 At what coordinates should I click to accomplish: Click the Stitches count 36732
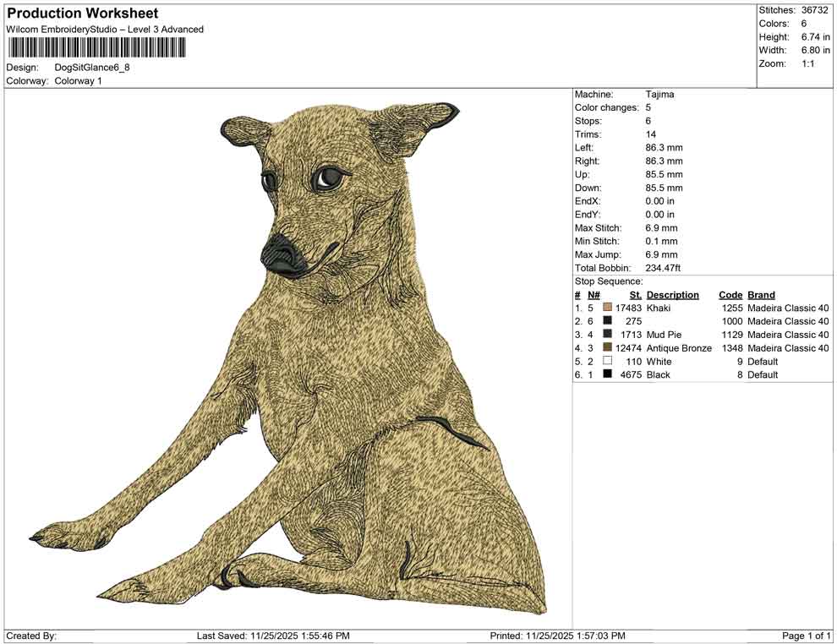[x=815, y=10]
